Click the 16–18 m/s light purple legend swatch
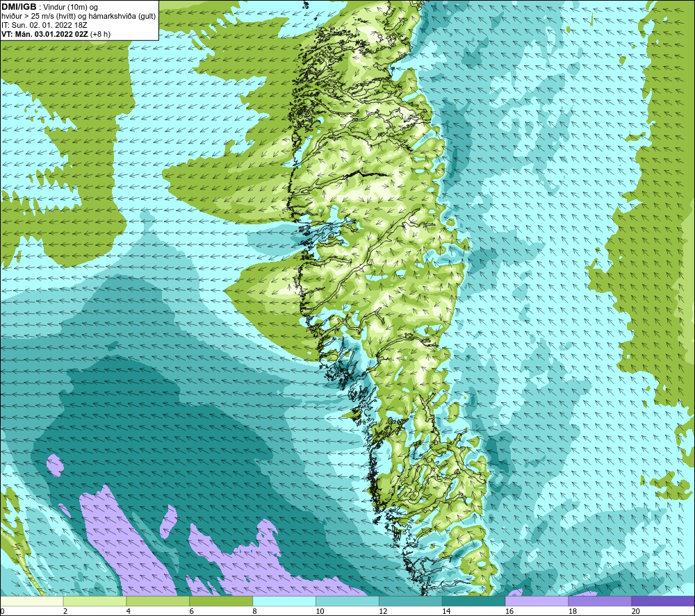 pos(537,601)
